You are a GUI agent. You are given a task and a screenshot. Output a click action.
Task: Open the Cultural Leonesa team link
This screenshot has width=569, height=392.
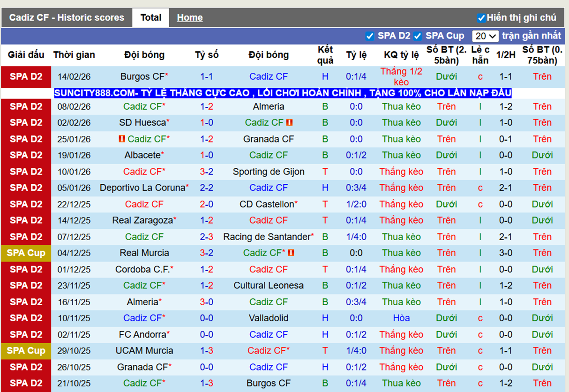pyautogui.click(x=269, y=285)
